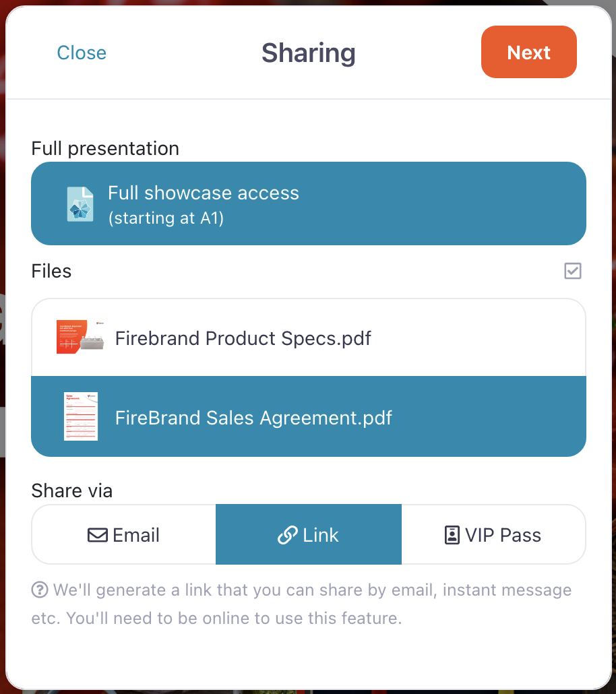Click the VIP Pass badge icon
Image resolution: width=616 pixels, height=694 pixels.
click(452, 535)
